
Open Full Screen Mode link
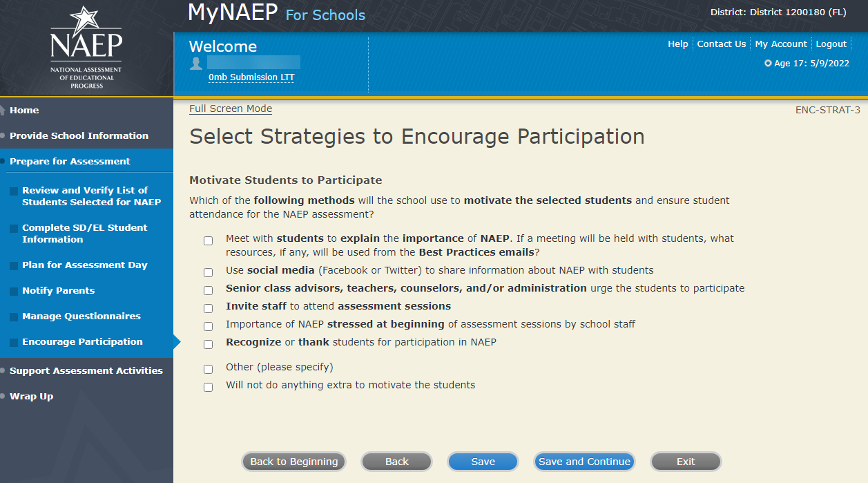[231, 109]
